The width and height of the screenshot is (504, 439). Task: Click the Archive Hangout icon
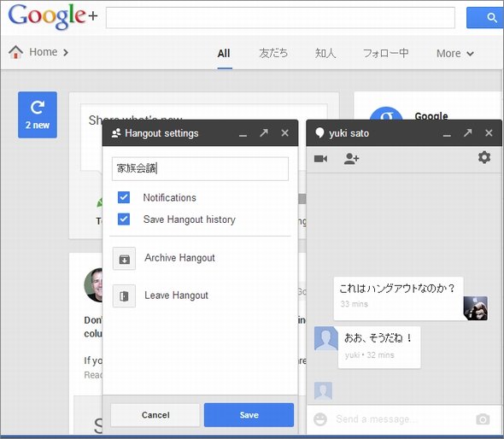click(124, 259)
